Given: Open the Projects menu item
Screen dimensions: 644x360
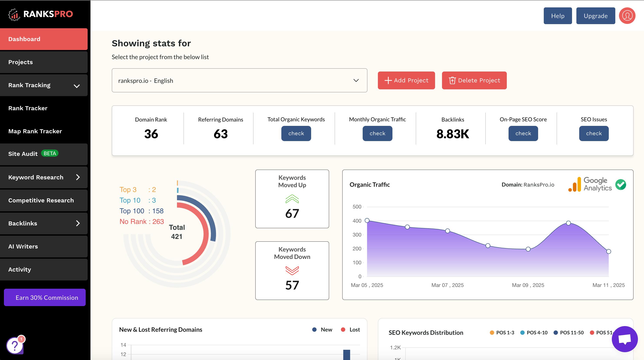Looking at the screenshot, I should tap(44, 62).
